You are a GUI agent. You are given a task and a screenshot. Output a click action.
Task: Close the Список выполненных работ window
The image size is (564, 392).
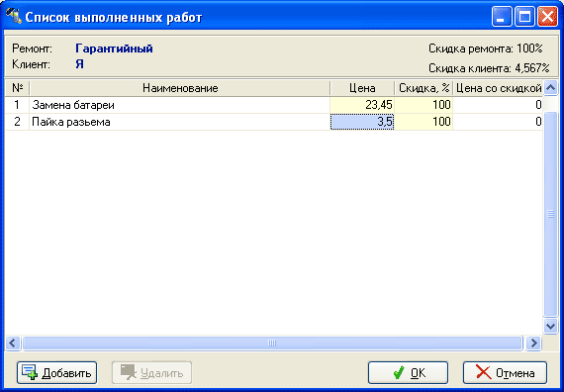pos(547,17)
